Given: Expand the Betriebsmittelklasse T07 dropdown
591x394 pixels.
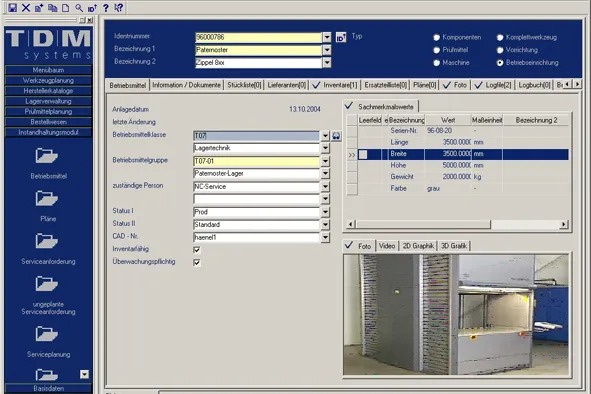Looking at the screenshot, I should 325,136.
